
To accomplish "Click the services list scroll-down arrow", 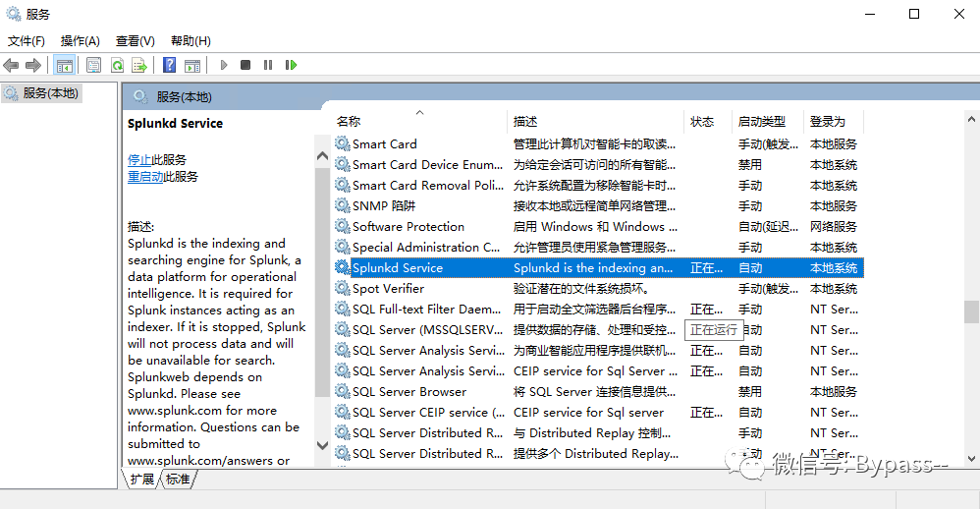I will 971,458.
